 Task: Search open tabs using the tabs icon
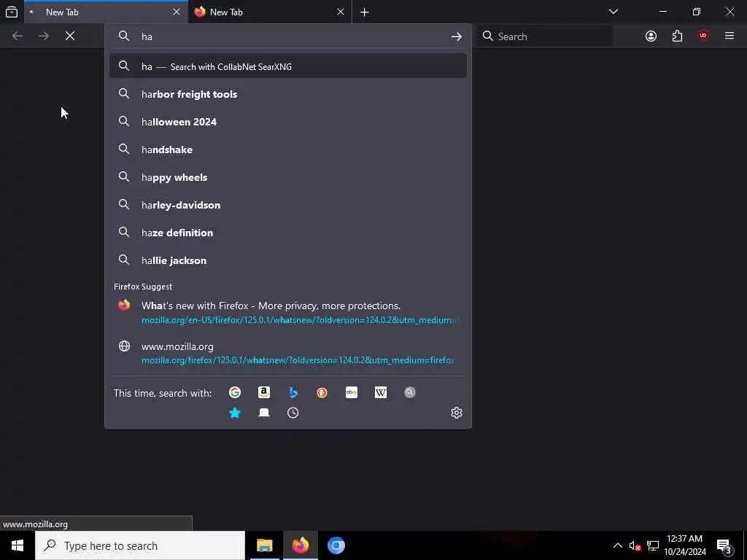[264, 413]
